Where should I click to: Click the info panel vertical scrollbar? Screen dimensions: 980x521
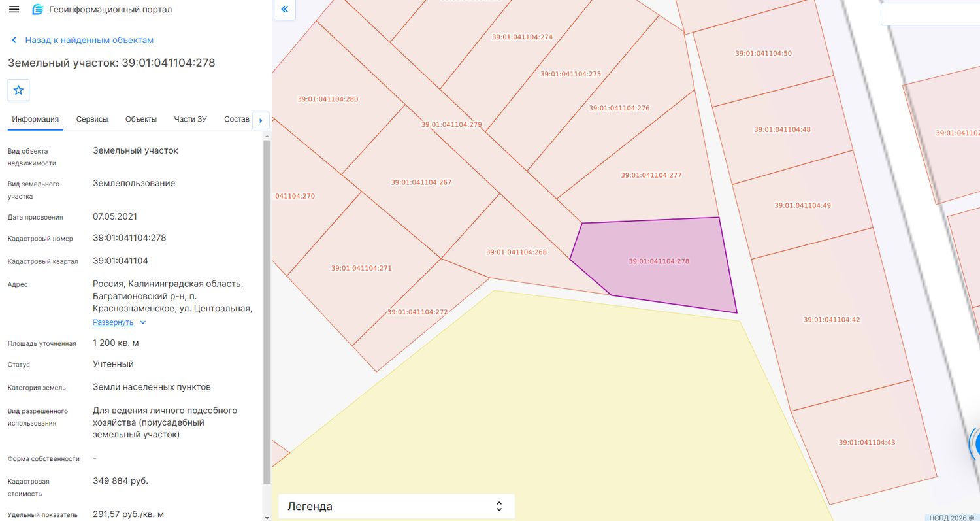tap(267, 312)
